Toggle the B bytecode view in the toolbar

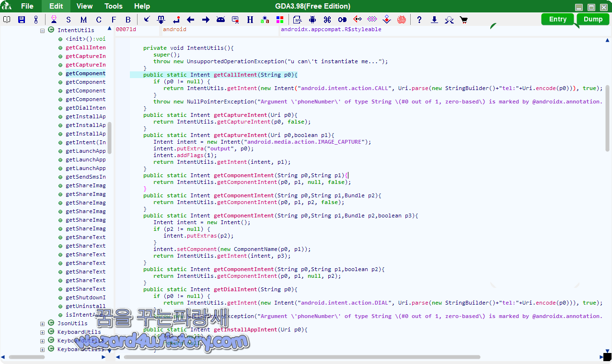(x=128, y=20)
